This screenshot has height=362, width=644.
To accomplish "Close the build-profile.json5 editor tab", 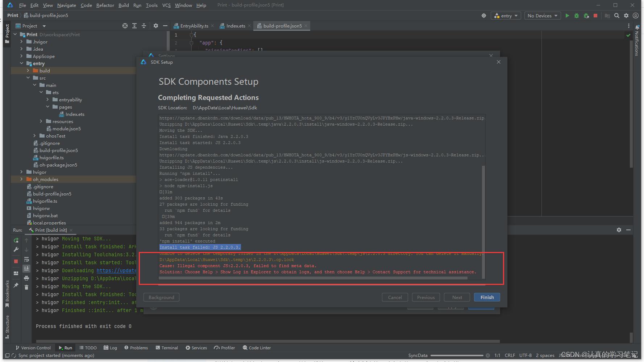I will [x=306, y=26].
